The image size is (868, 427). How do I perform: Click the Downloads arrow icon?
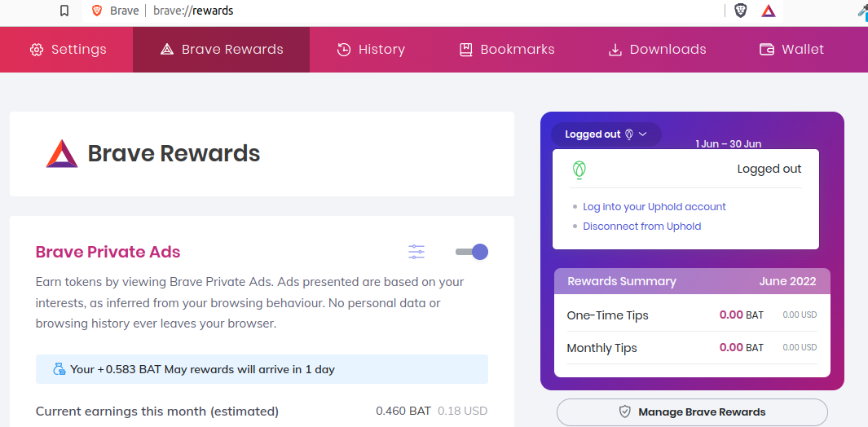(615, 49)
